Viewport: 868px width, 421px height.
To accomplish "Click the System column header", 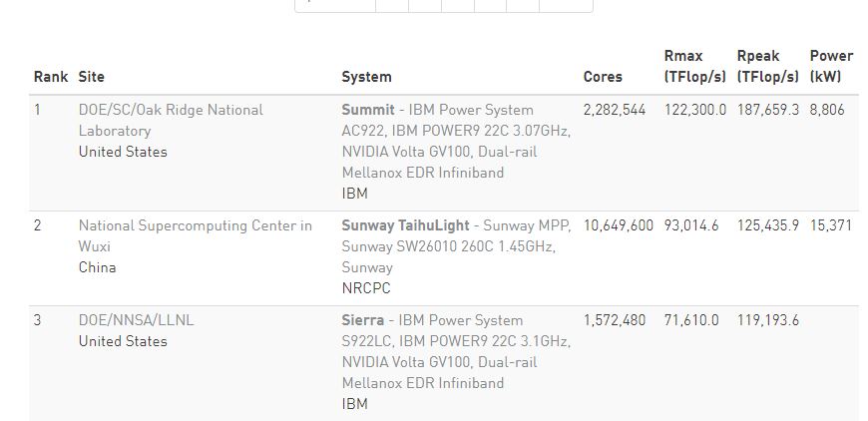I will [x=366, y=77].
